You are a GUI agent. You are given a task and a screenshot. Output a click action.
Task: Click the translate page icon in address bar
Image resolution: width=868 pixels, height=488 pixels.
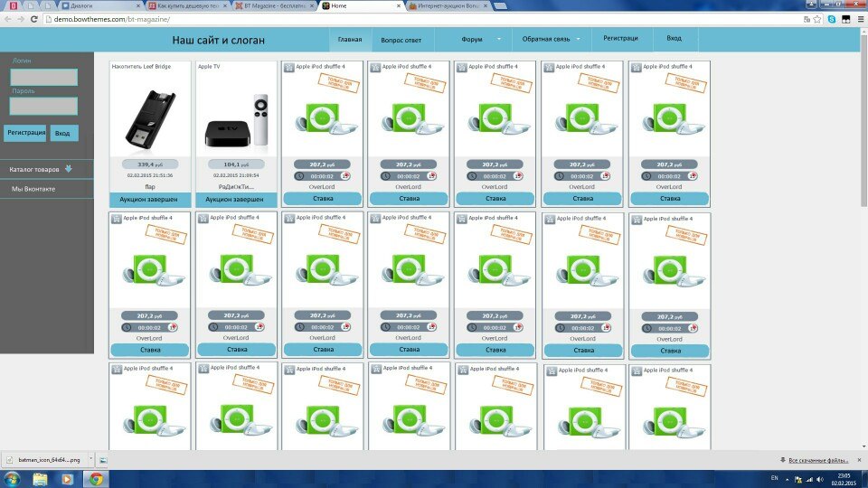(807, 19)
